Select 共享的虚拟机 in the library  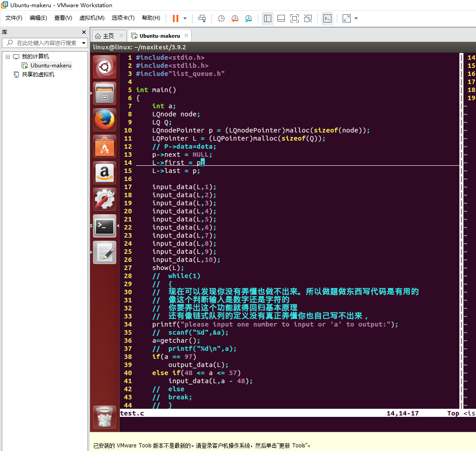[x=38, y=75]
